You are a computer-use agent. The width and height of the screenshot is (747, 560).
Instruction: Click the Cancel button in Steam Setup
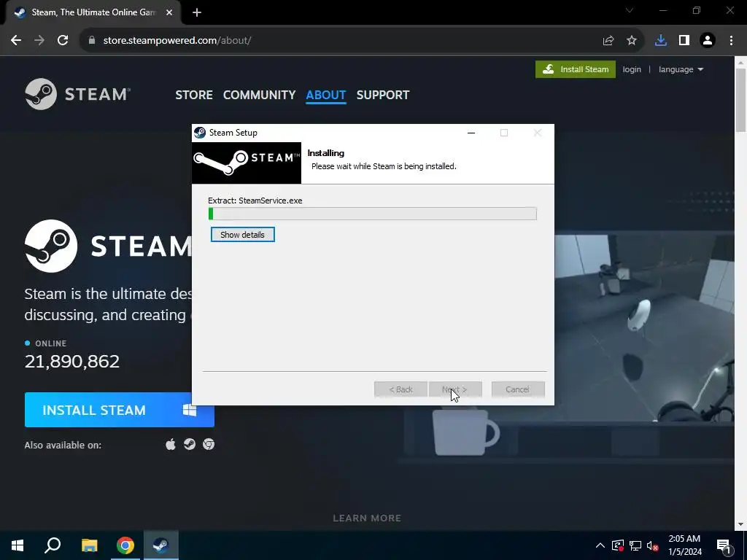518,389
